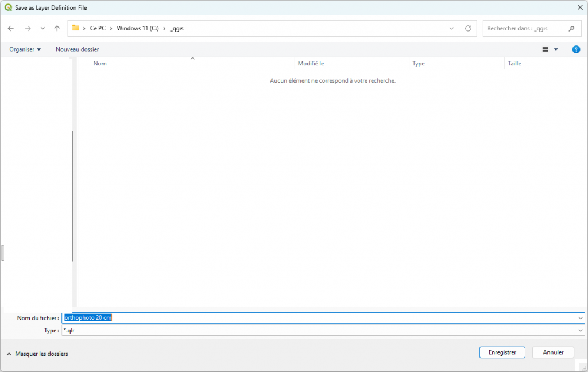Expand the address bar history dropdown
Screen dimensions: 588x372
coord(451,28)
